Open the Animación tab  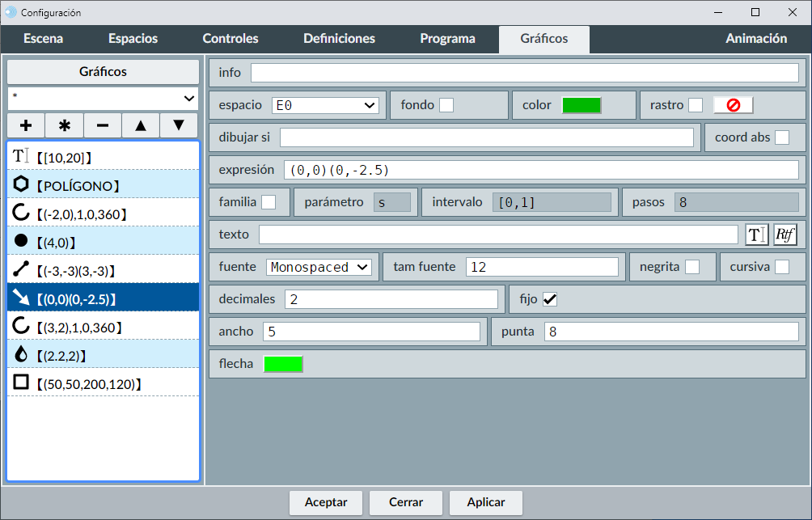tap(755, 39)
